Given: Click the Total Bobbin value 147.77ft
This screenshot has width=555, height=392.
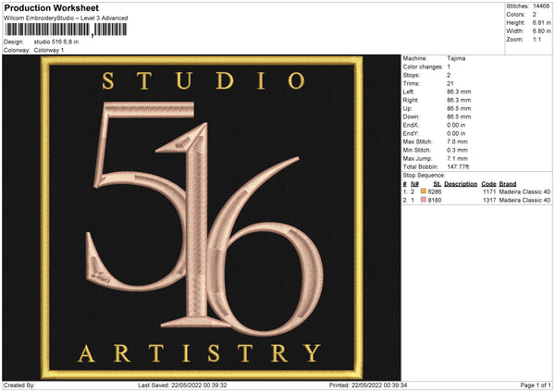Looking at the screenshot, I should coord(458,166).
